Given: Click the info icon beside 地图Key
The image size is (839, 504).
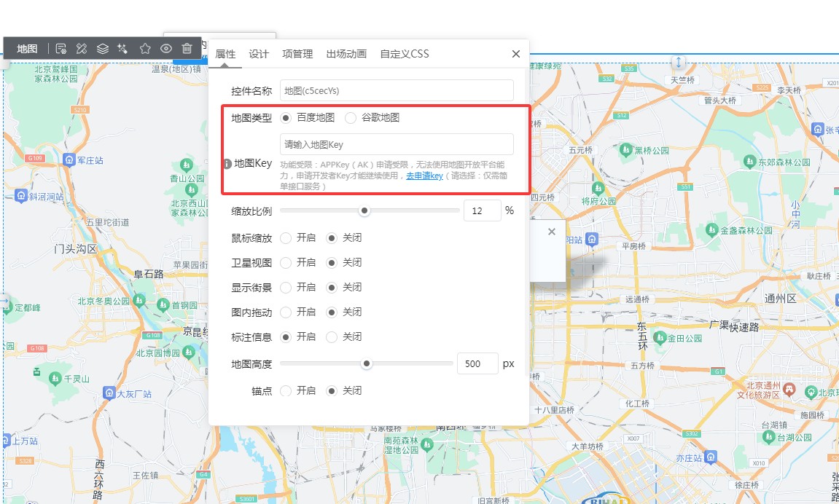Looking at the screenshot, I should [227, 164].
